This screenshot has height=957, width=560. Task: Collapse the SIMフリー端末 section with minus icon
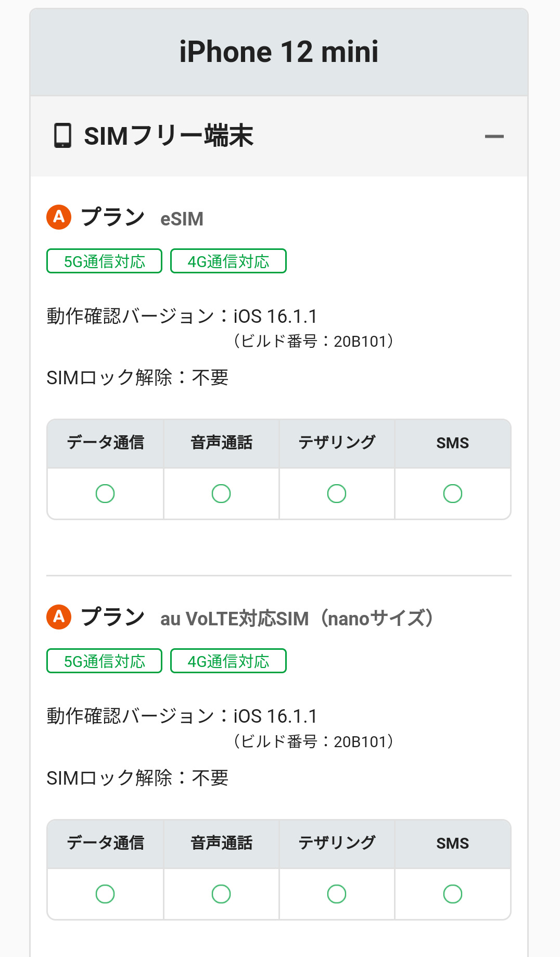point(494,136)
